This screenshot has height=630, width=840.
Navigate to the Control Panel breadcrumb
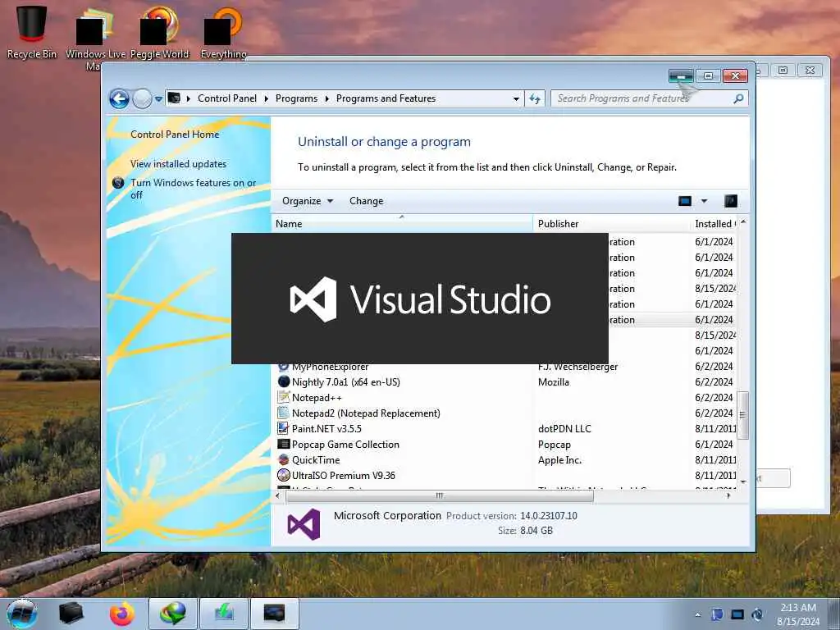tap(227, 98)
